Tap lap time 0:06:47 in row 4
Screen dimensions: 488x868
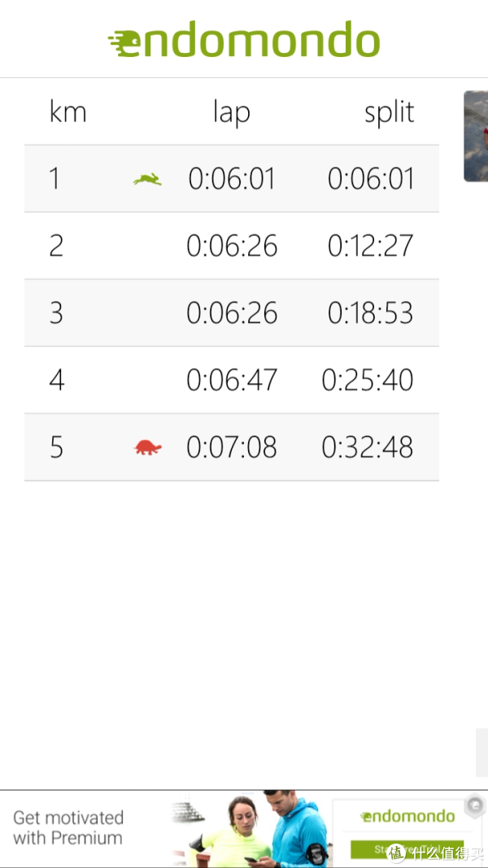[x=232, y=380]
